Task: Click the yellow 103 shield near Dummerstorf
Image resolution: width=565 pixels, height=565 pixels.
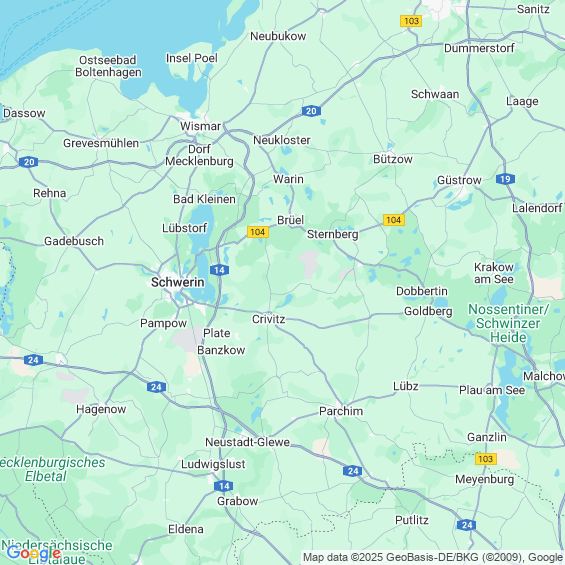Action: (x=411, y=21)
